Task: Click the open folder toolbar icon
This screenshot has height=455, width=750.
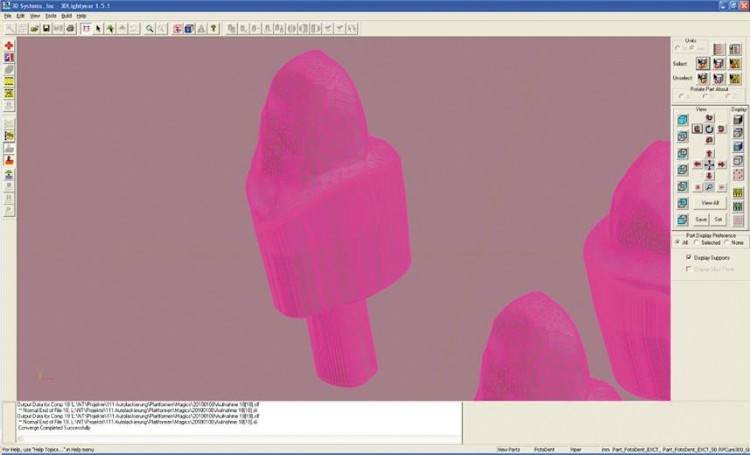Action: 34,29
